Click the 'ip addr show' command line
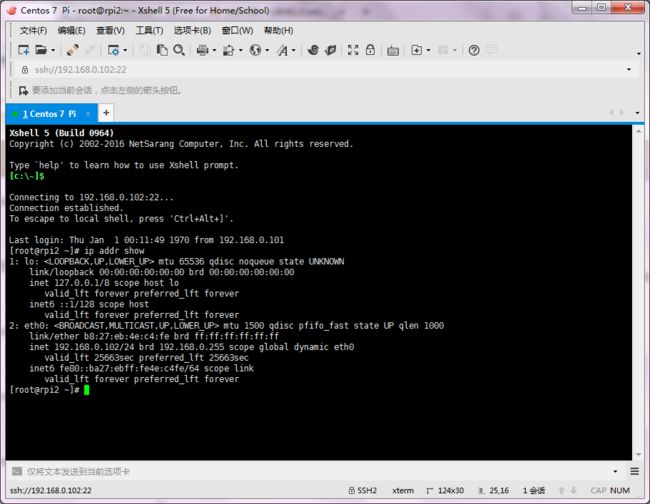 (x=77, y=251)
